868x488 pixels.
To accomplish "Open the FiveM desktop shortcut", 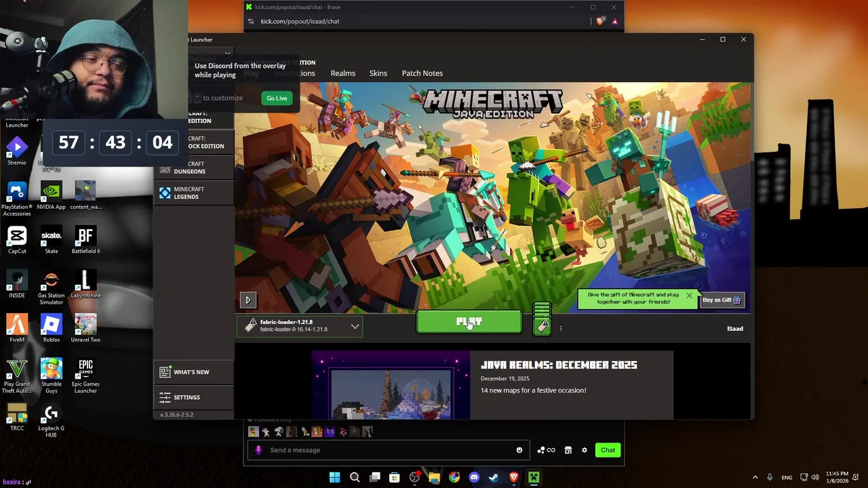I will coord(17,329).
